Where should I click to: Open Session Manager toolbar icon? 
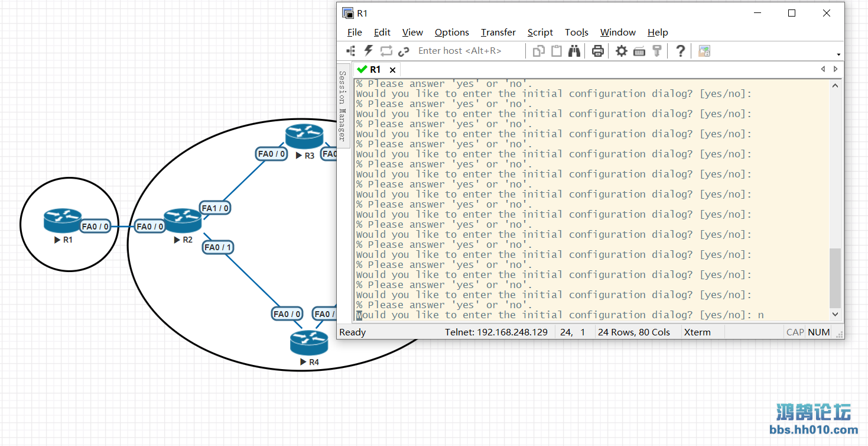[x=351, y=51]
